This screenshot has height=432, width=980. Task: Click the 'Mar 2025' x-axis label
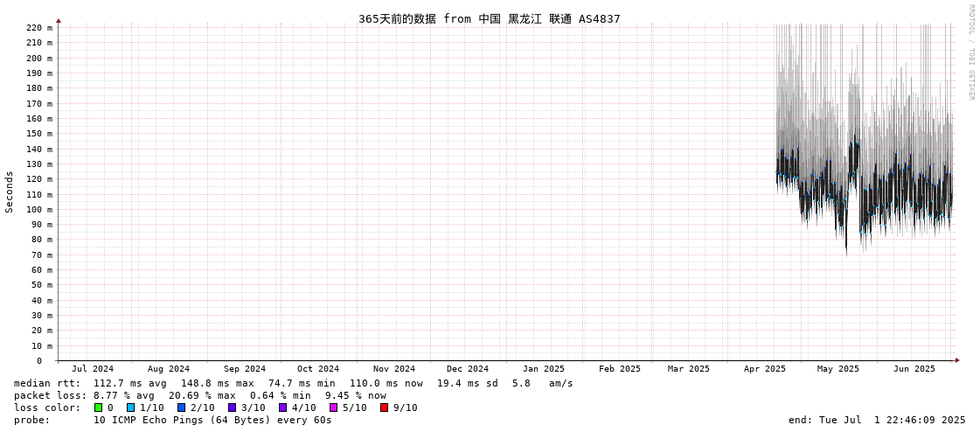(689, 369)
